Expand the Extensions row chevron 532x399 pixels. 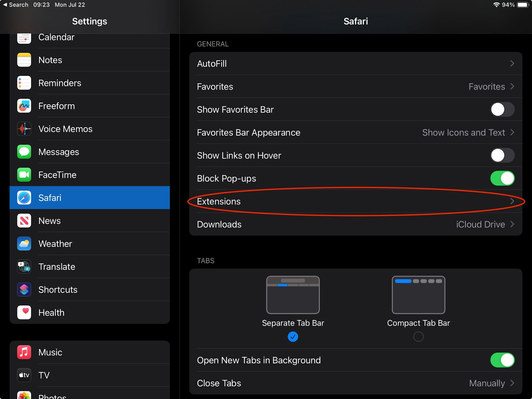512,201
